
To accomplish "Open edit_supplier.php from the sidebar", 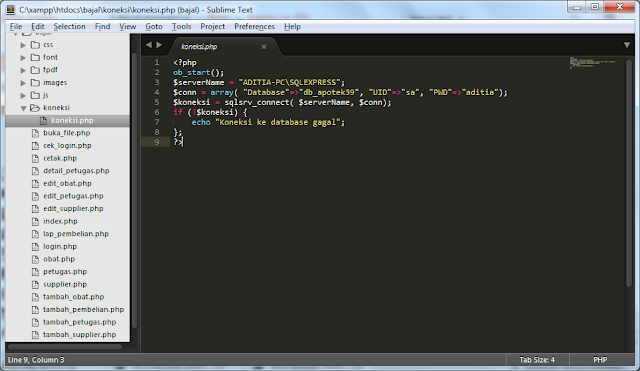I will [x=73, y=209].
